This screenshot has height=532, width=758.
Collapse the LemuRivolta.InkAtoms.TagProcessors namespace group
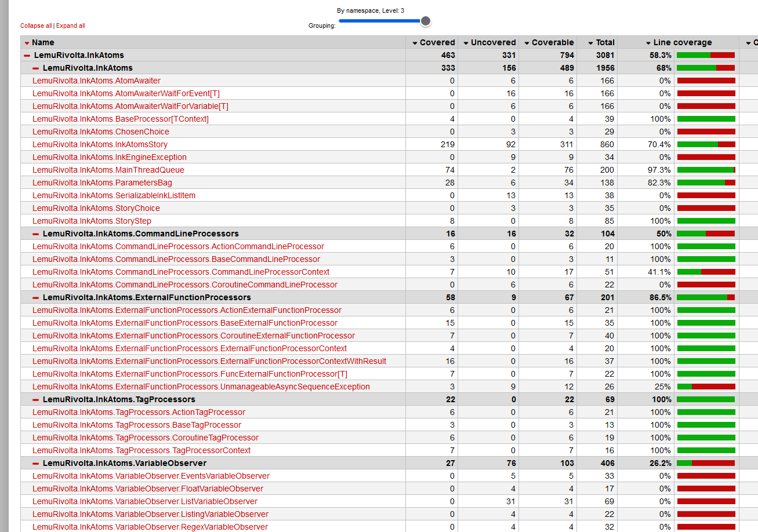tap(36, 400)
